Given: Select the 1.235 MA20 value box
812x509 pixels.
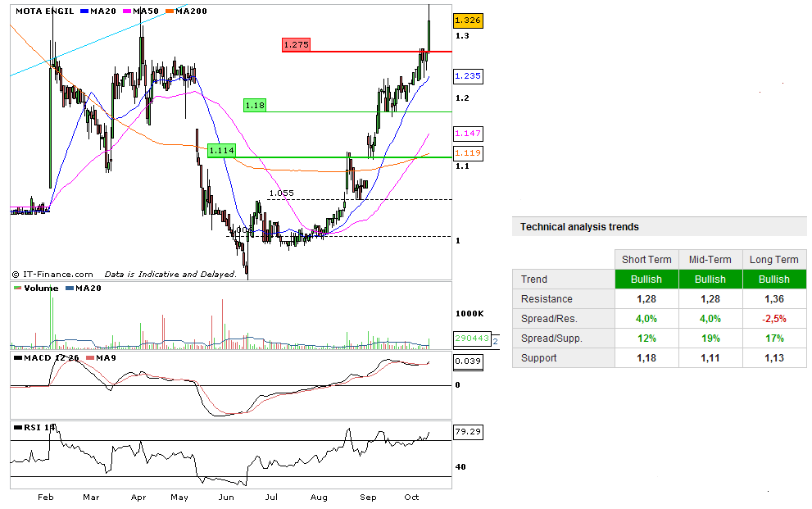Looking at the screenshot, I should pos(468,76).
